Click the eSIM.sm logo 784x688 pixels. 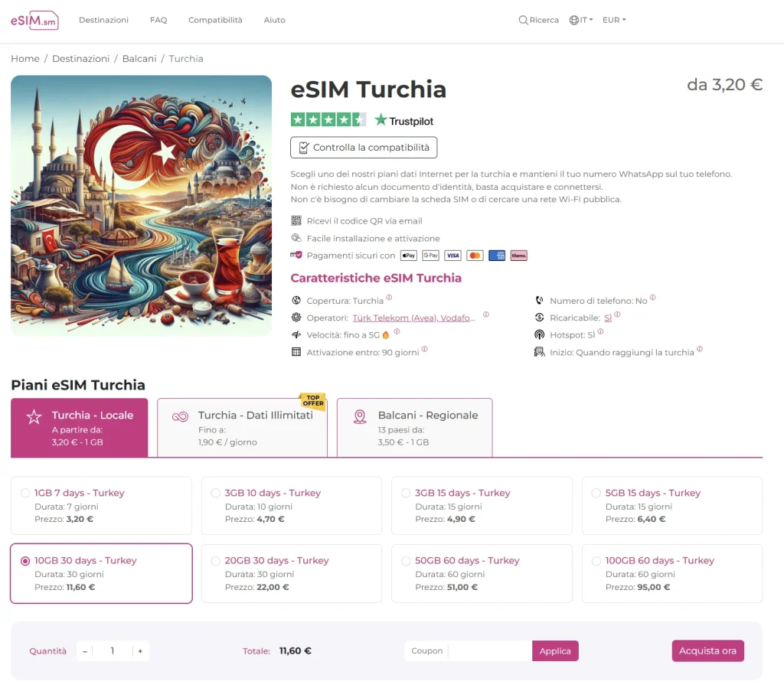tap(34, 21)
